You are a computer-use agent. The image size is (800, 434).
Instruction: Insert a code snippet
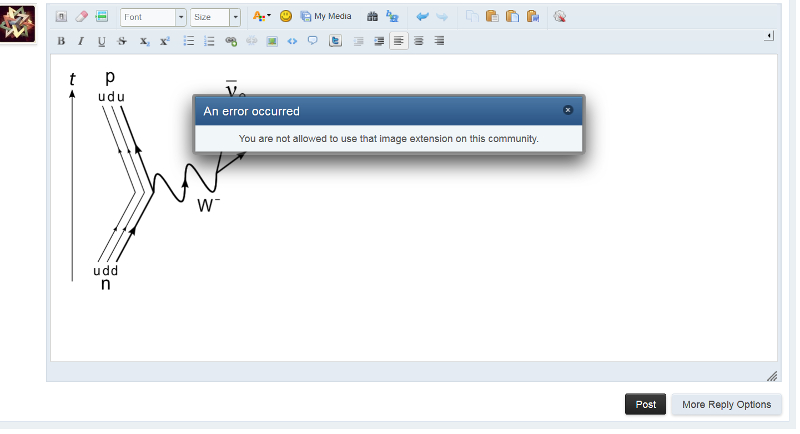click(292, 41)
